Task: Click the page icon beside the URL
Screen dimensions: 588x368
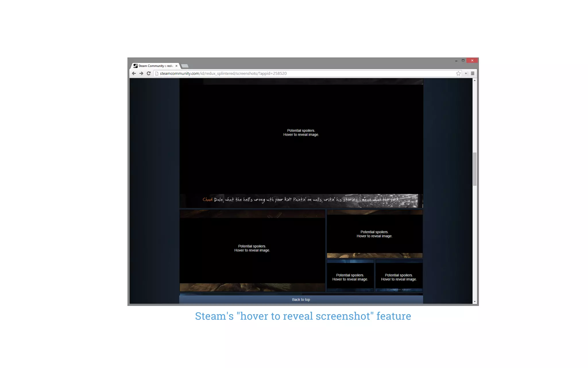Action: pyautogui.click(x=157, y=73)
